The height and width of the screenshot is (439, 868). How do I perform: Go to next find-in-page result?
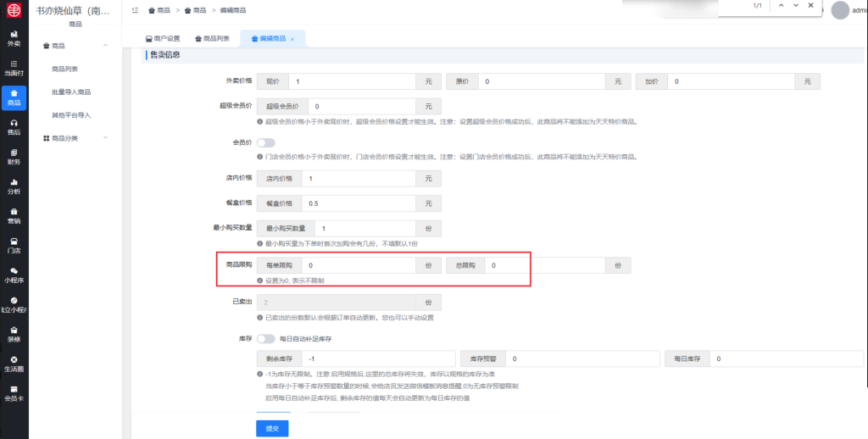pyautogui.click(x=795, y=6)
